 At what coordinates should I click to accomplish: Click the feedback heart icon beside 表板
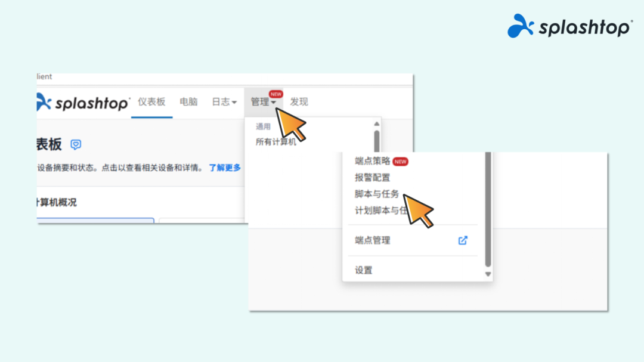76,144
